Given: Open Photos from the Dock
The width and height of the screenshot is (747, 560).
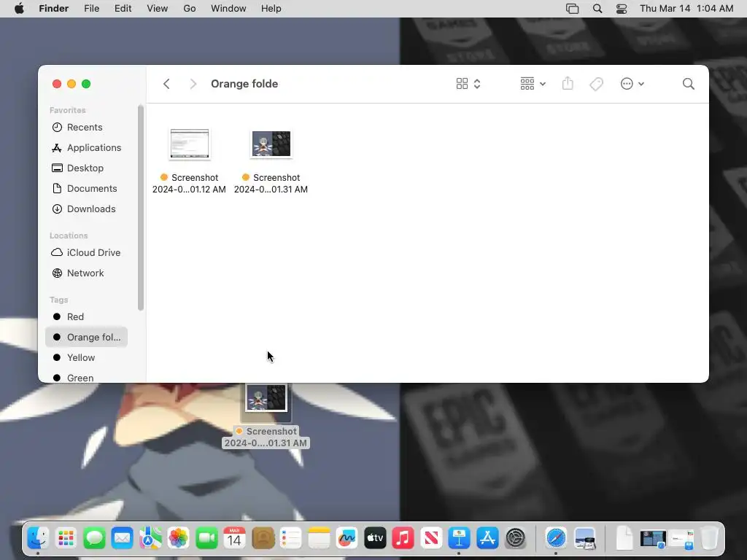Looking at the screenshot, I should click(x=179, y=539).
